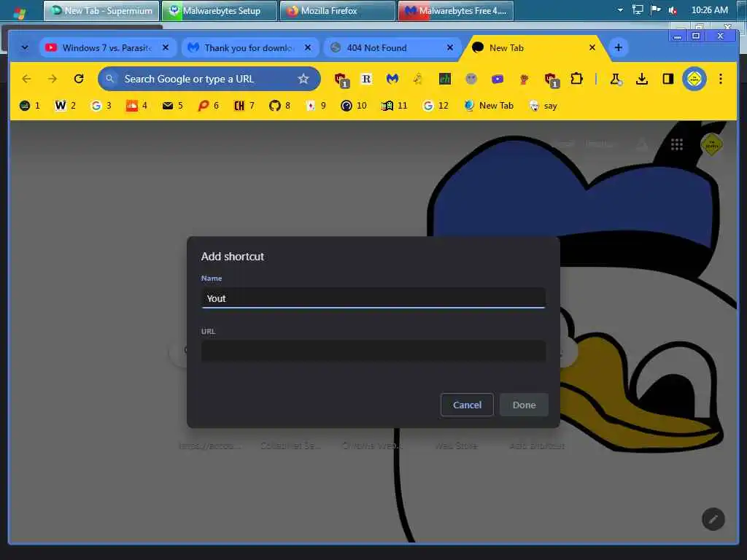
Task: Open the SoundCloud bookmark 4
Action: (x=136, y=106)
